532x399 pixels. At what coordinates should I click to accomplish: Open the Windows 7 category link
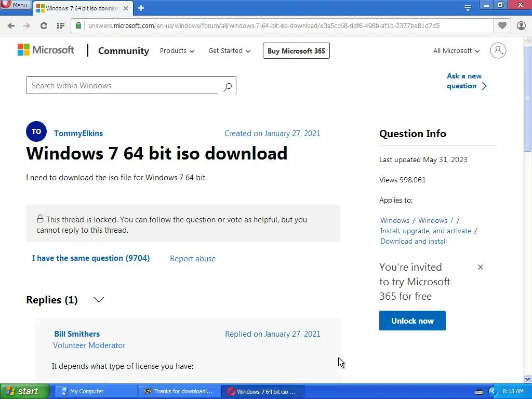pos(436,220)
